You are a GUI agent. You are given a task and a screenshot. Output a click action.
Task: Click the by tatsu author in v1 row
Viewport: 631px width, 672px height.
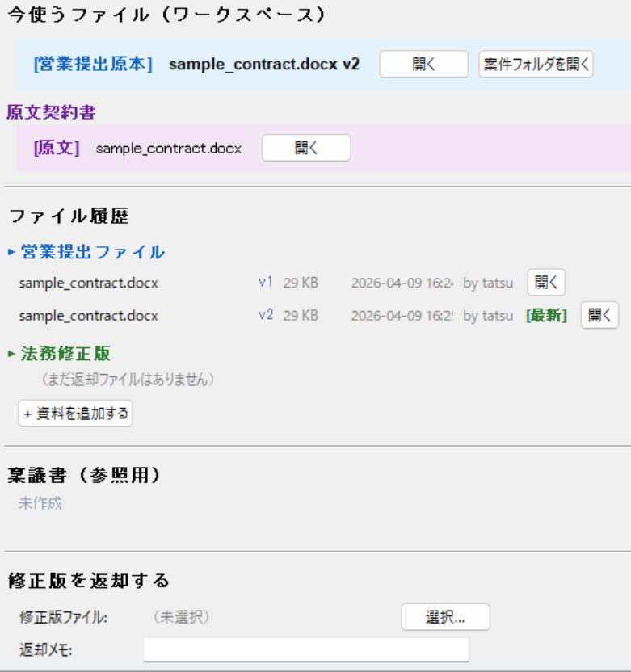click(488, 283)
